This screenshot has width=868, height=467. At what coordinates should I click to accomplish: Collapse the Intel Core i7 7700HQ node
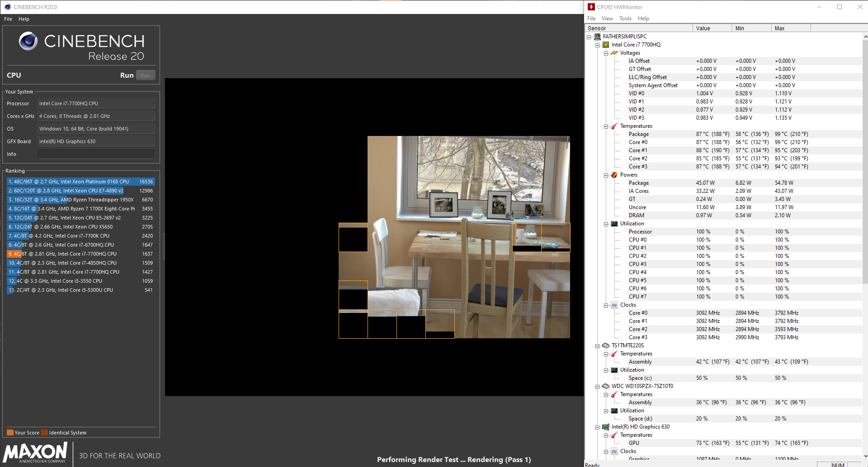[x=598, y=45]
